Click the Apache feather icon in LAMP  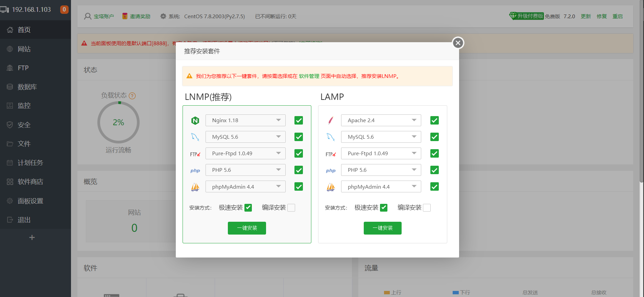pos(331,120)
